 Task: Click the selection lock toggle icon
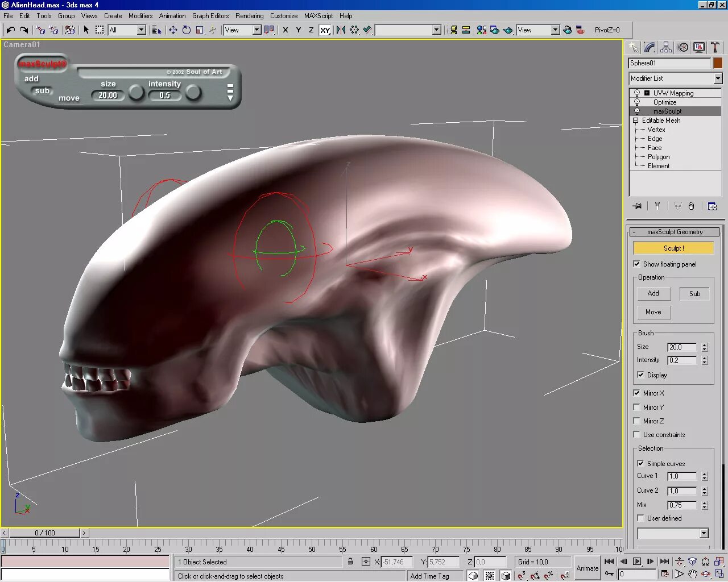pos(350,562)
